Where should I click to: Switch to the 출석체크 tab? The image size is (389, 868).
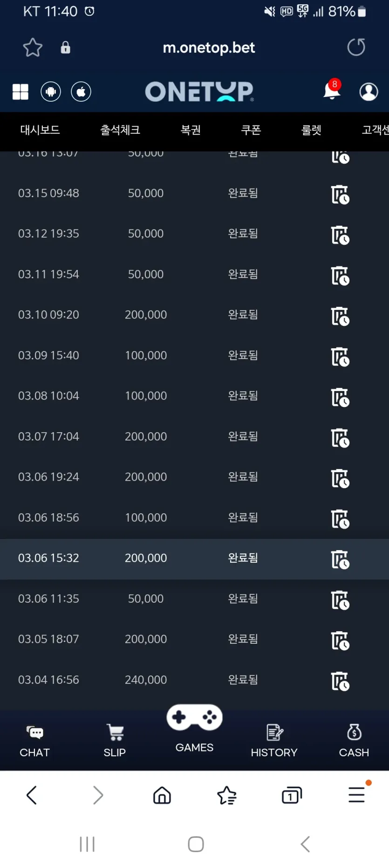point(120,130)
